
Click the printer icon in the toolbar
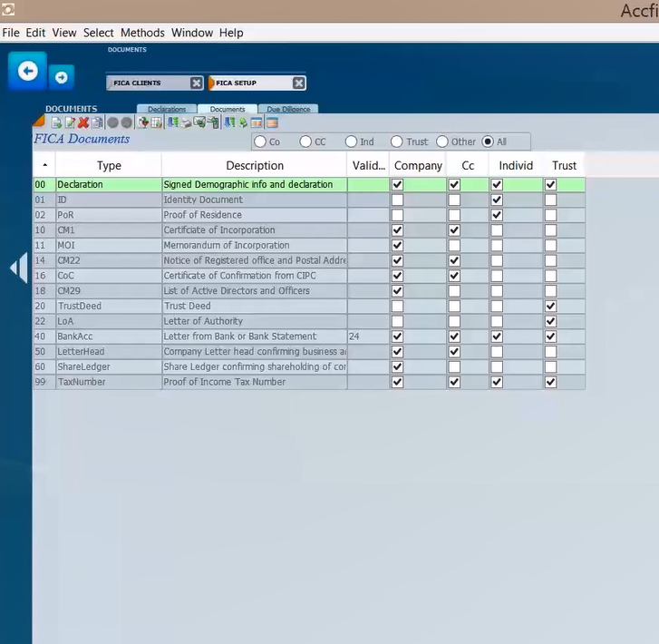pos(185,122)
